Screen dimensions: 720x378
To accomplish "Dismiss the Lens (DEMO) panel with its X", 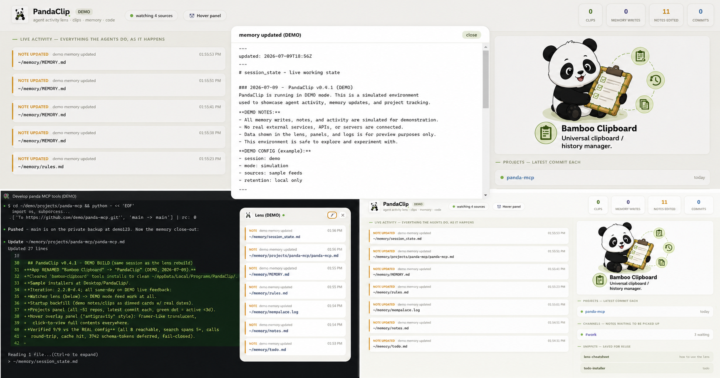I will click(x=343, y=215).
